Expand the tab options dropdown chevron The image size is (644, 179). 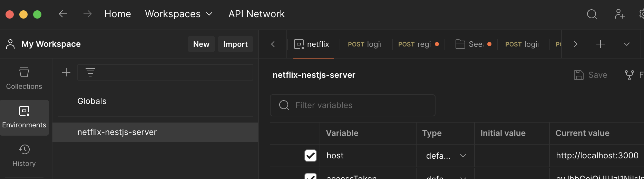[627, 44]
